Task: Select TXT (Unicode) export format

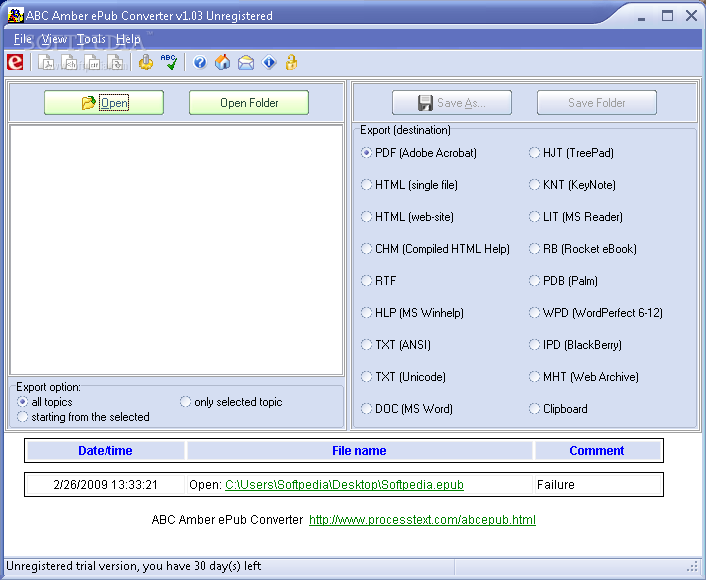Action: click(403, 376)
